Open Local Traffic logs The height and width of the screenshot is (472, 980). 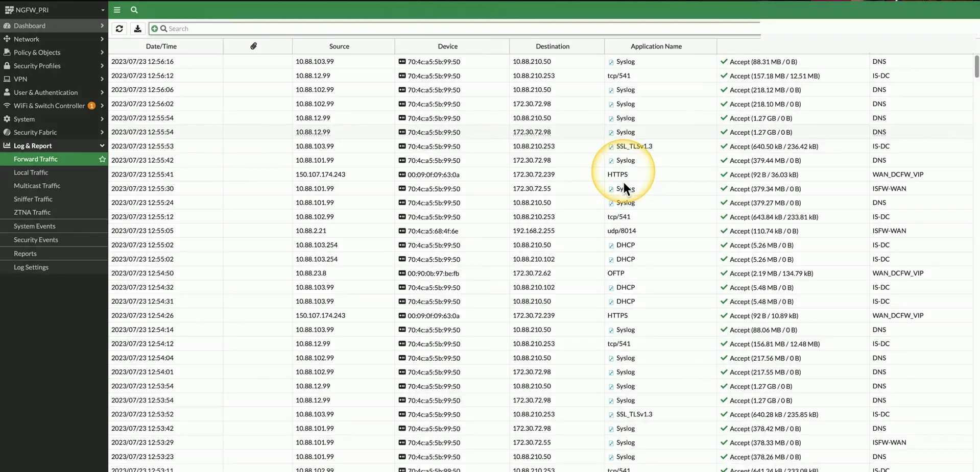coord(31,172)
